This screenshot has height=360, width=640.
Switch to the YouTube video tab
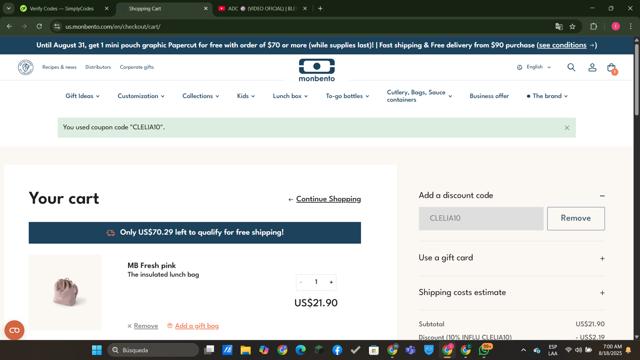tap(261, 9)
